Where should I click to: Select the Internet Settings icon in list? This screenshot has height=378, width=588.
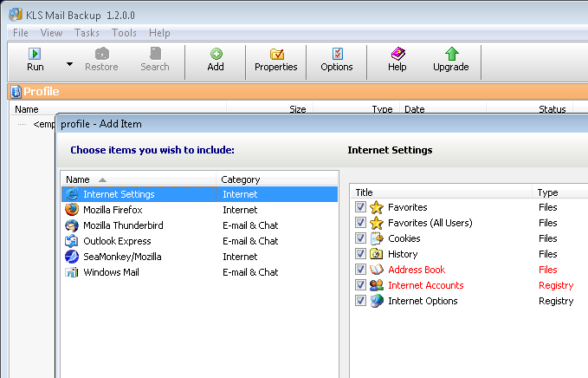pos(72,194)
